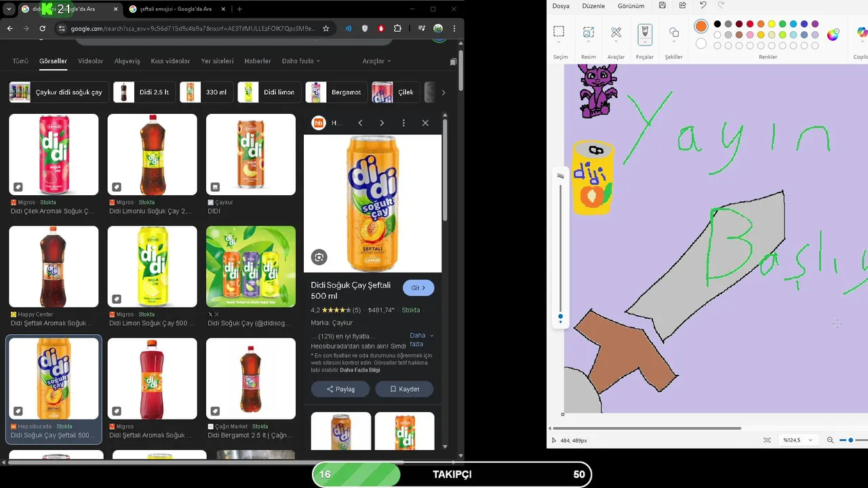Screen dimensions: 868x488
Task: Select the Didi limon filter chip
Action: (x=269, y=92)
